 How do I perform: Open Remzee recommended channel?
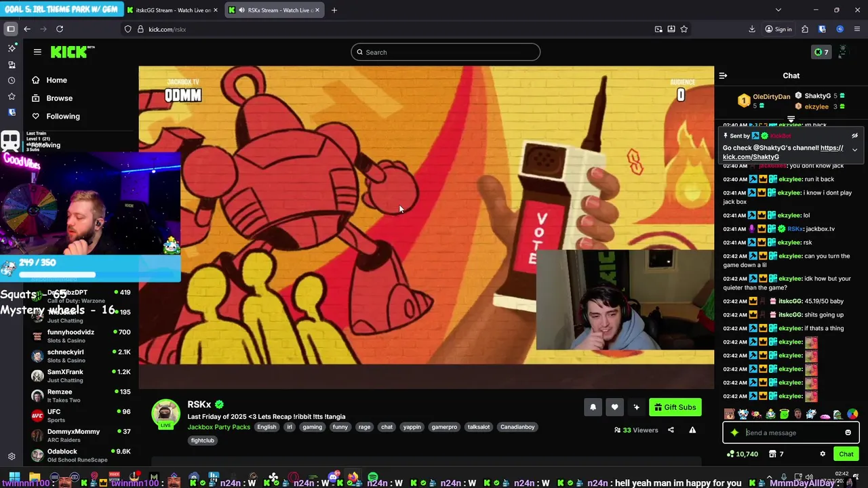(81, 395)
